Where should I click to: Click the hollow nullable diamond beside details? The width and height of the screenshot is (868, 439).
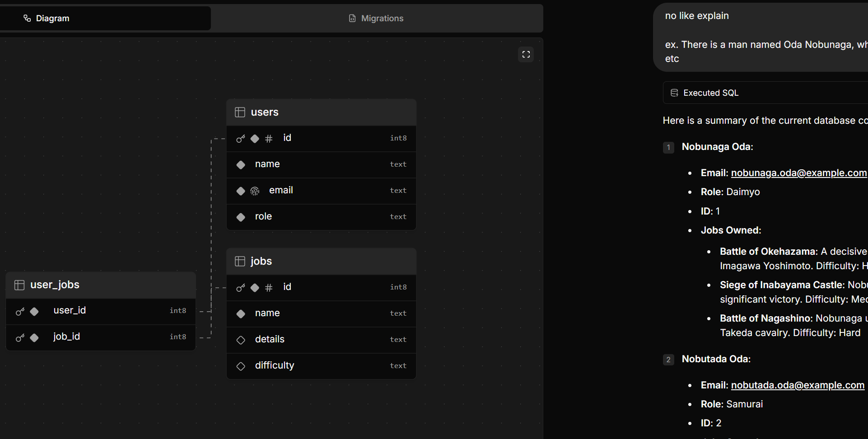click(241, 340)
